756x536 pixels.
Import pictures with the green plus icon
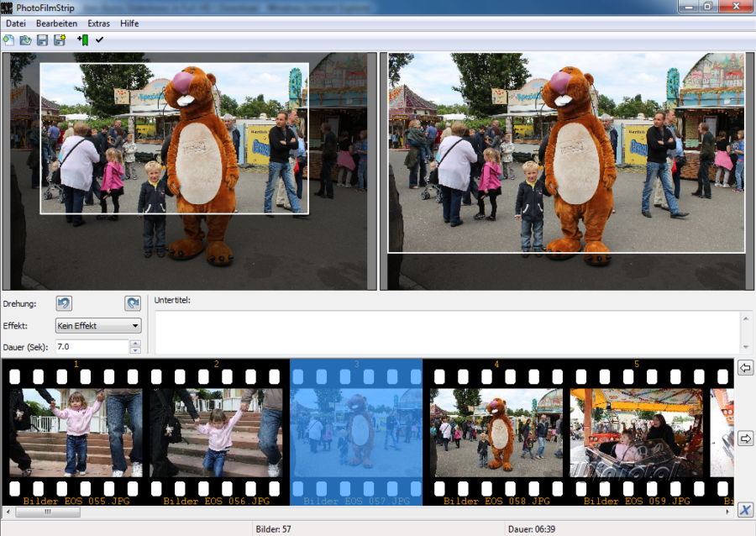coord(82,39)
